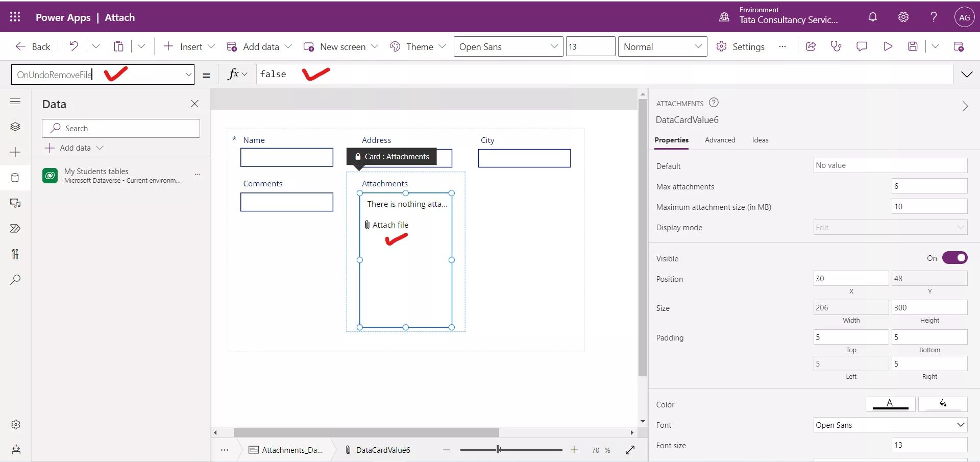
Task: Click New screen in the toolbar
Action: pos(340,46)
